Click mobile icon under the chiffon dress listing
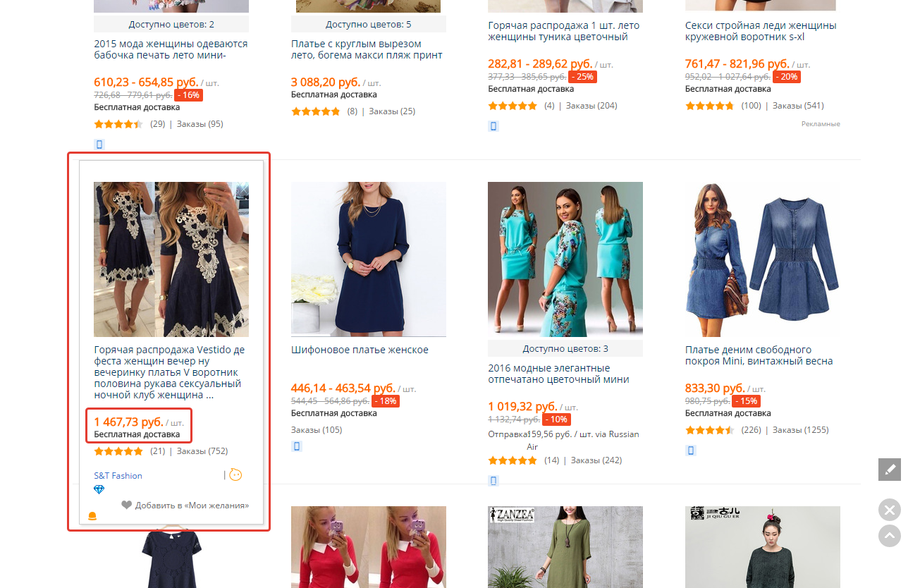The image size is (920, 588). click(x=297, y=446)
